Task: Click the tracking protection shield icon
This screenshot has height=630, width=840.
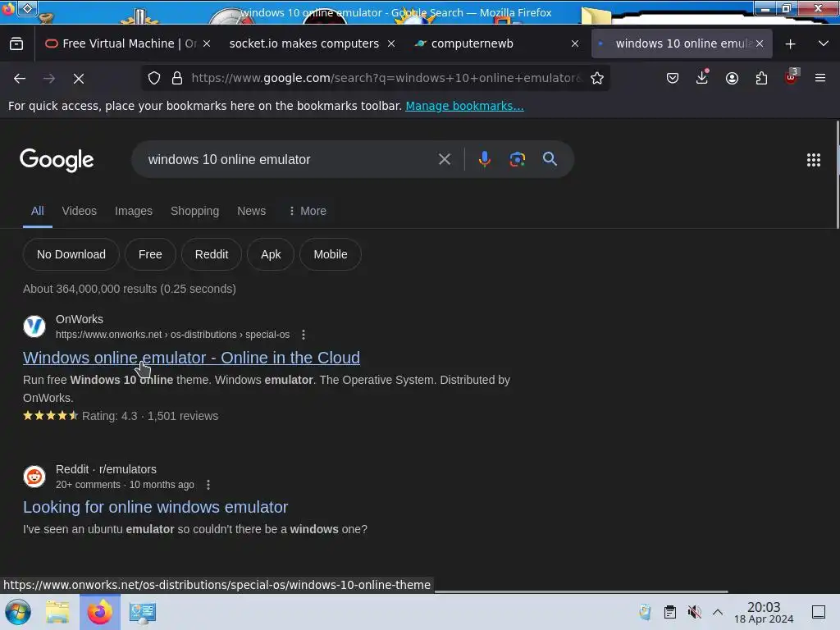Action: click(x=154, y=78)
